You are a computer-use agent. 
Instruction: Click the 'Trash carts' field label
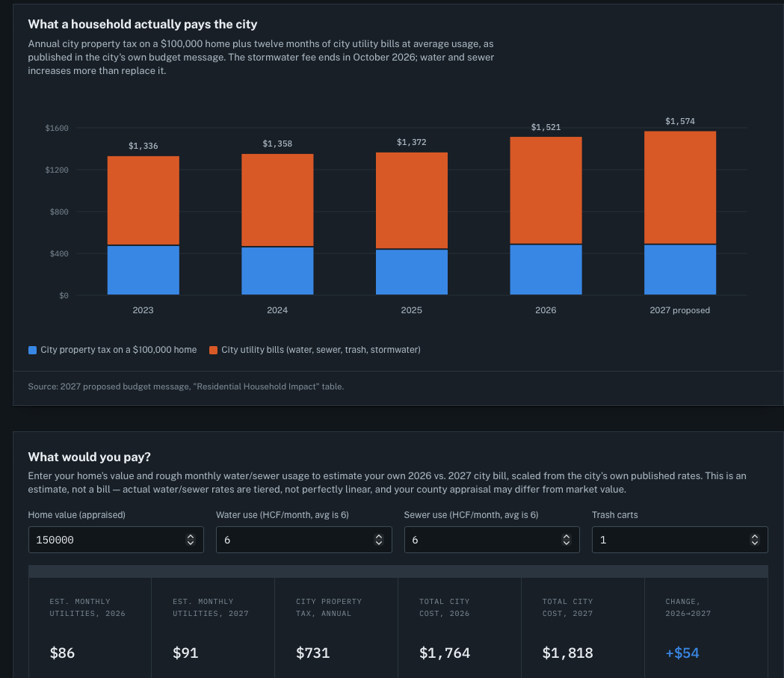pyautogui.click(x=615, y=515)
